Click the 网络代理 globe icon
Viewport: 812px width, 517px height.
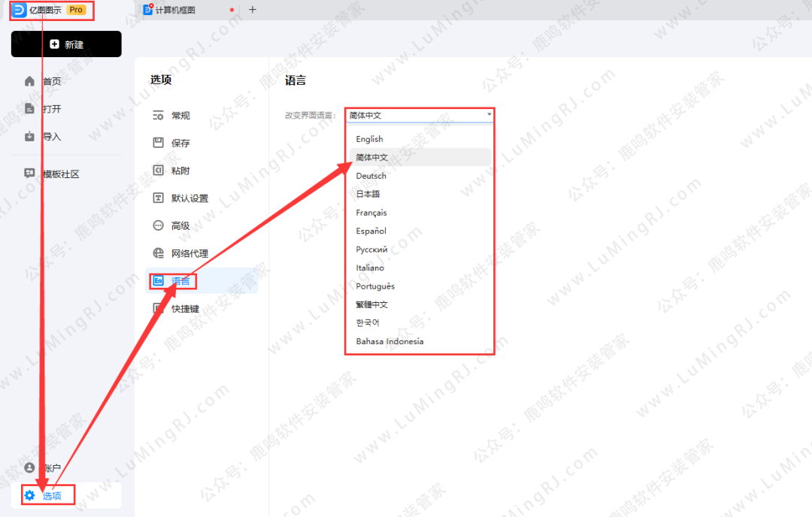159,253
